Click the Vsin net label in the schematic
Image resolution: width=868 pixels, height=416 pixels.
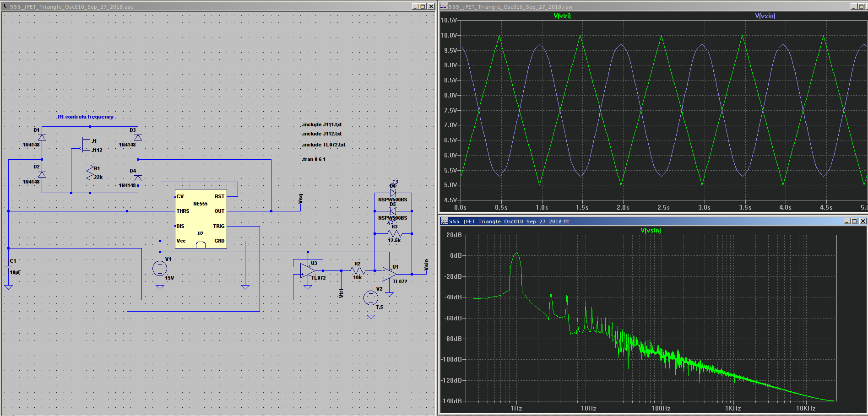(x=426, y=265)
